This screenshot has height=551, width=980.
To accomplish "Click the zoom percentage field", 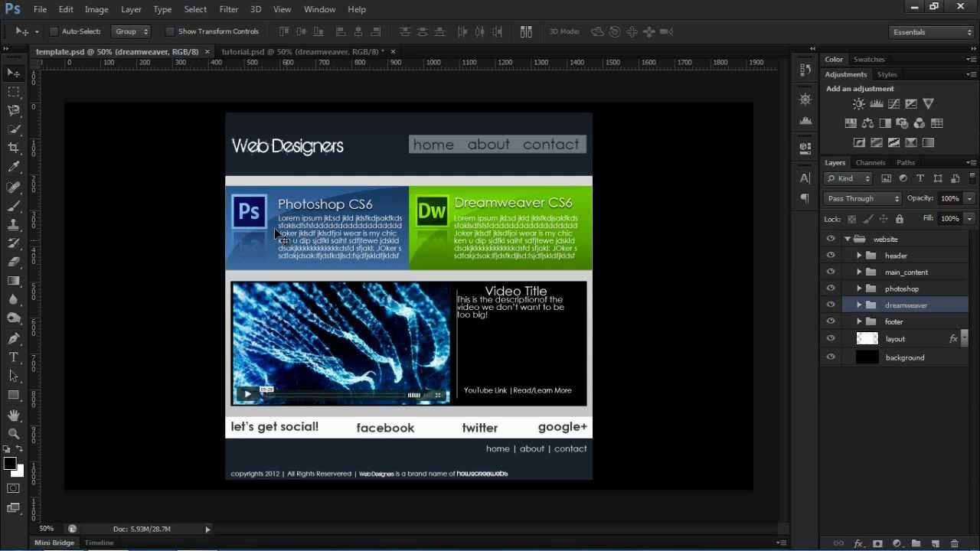I will tap(47, 529).
